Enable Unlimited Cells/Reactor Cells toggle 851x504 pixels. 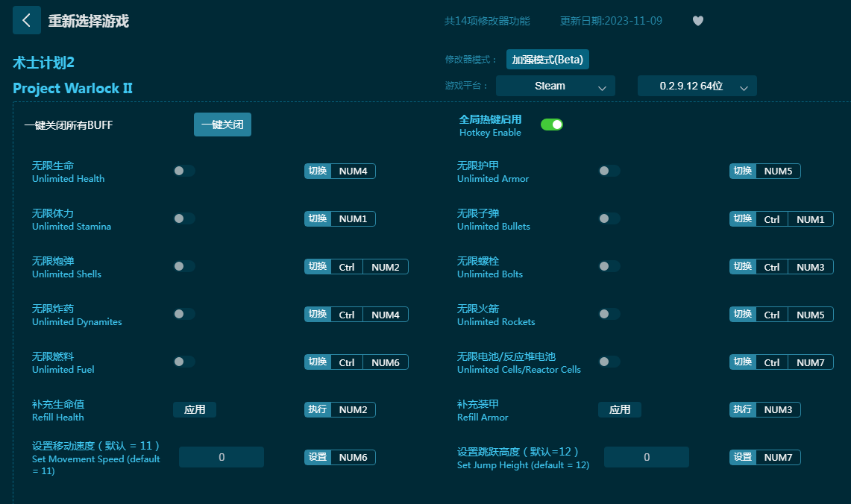click(609, 362)
